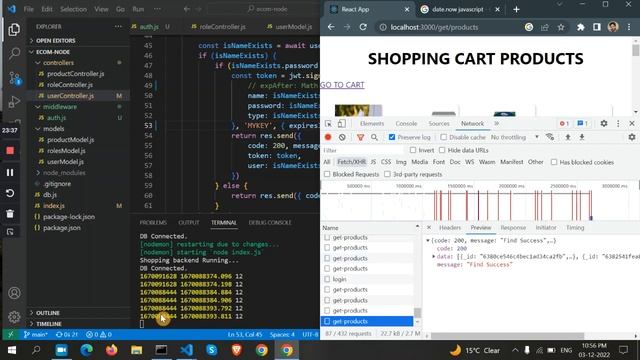Clear the network log
Image resolution: width=640 pixels, height=360 pixels.
(x=342, y=137)
